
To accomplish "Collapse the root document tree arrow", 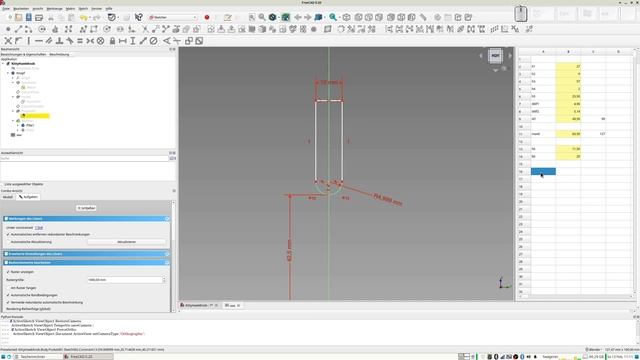I will [3, 64].
